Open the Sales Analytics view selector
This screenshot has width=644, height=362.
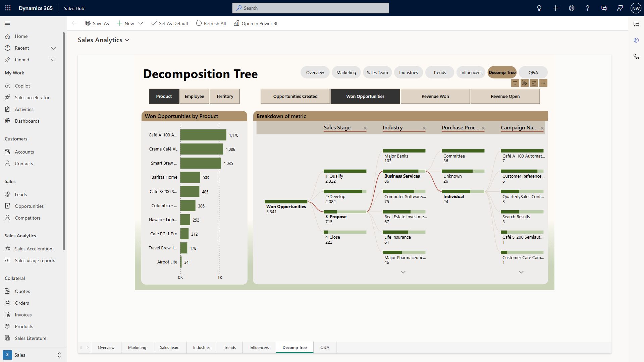(x=127, y=40)
